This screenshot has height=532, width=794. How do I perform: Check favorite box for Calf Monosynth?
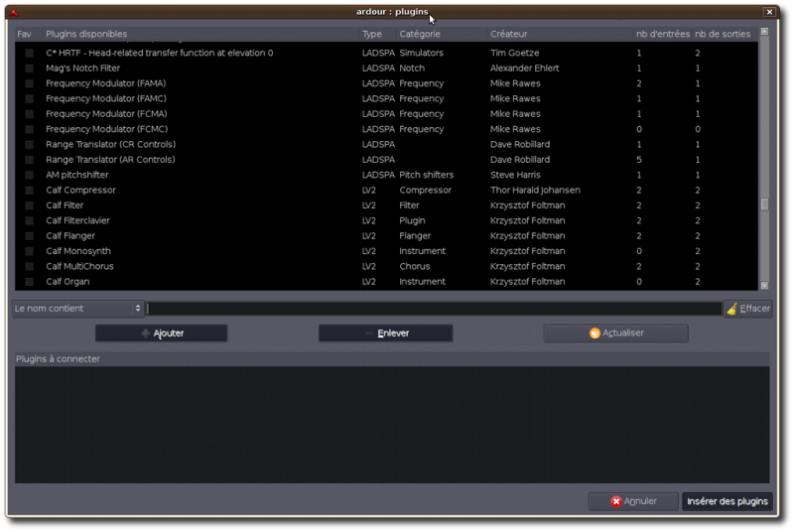pyautogui.click(x=30, y=251)
